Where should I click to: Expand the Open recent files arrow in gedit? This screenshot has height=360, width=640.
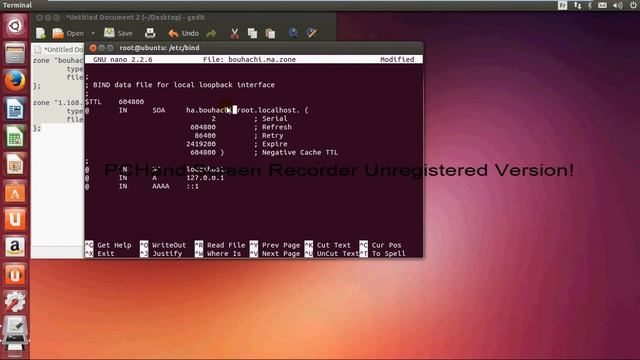pos(93,33)
